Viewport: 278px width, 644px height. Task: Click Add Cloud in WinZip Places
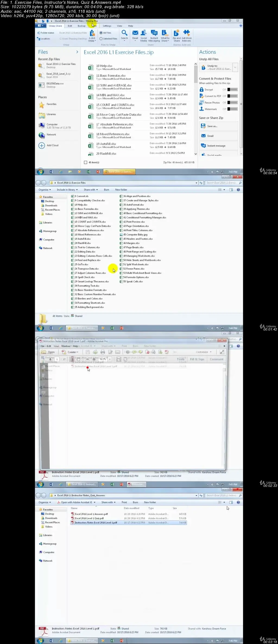tap(49, 145)
